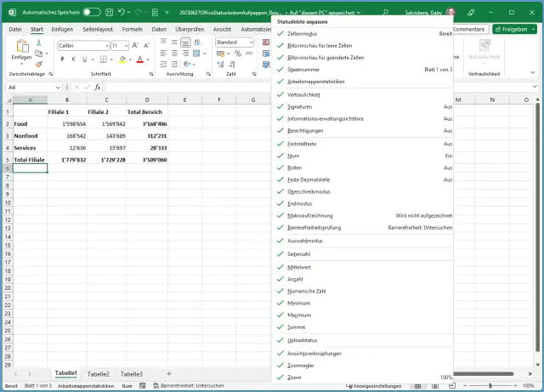Click the Save icon in title bar
Image resolution: width=544 pixels, height=392 pixels.
[110, 13]
